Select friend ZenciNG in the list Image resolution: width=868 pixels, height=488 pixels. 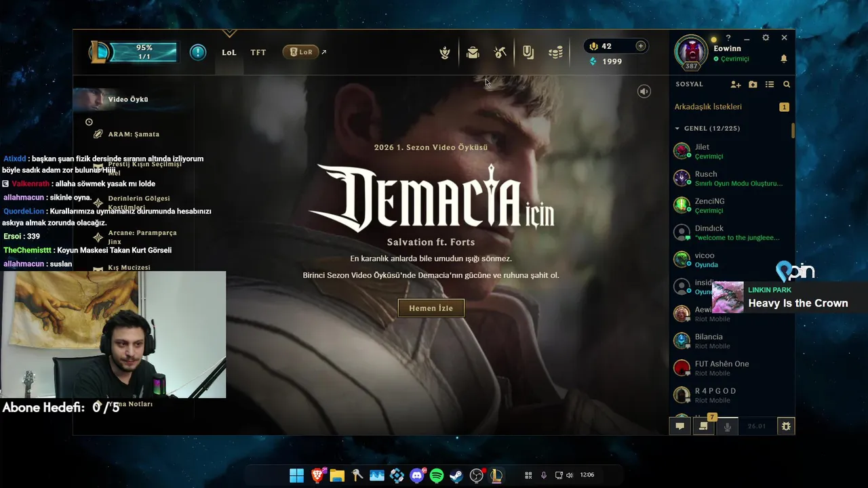pyautogui.click(x=730, y=205)
